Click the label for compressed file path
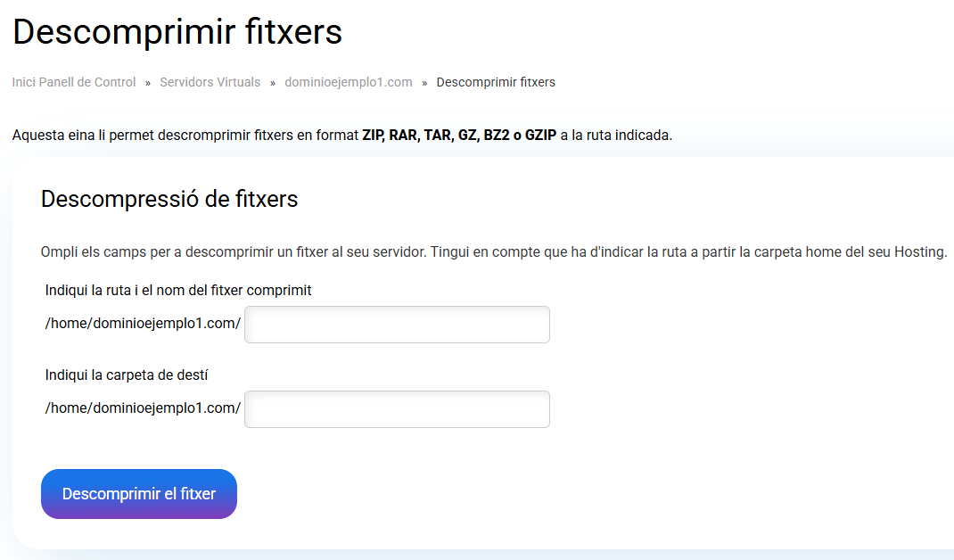 [x=178, y=291]
